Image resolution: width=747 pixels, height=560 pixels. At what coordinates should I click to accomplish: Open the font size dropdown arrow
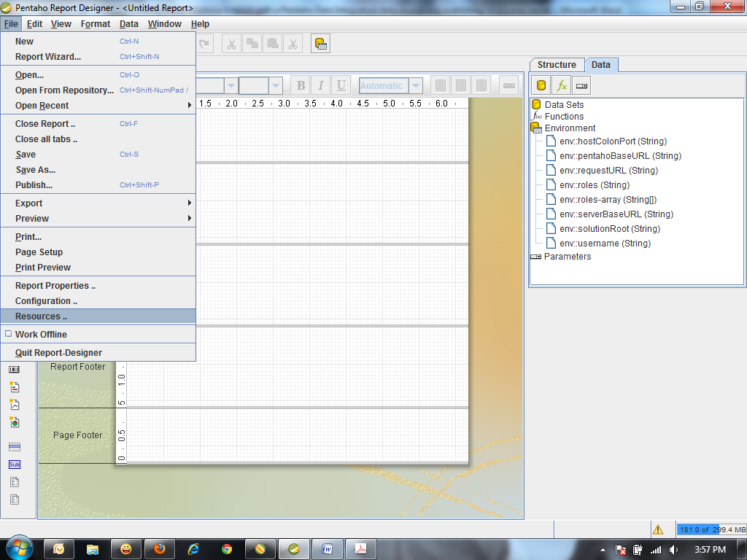click(x=275, y=86)
